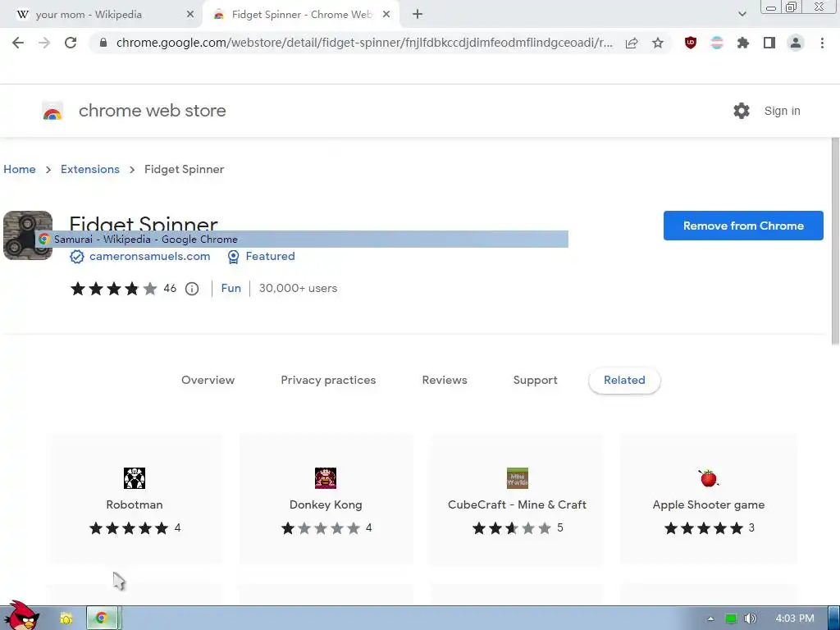Viewport: 840px width, 630px height.
Task: Switch to the Reviews tab
Action: pos(445,381)
